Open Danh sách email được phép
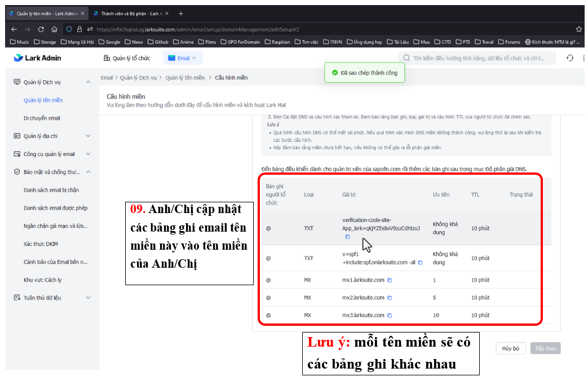Viewport: 588px width, 381px height. click(x=55, y=208)
